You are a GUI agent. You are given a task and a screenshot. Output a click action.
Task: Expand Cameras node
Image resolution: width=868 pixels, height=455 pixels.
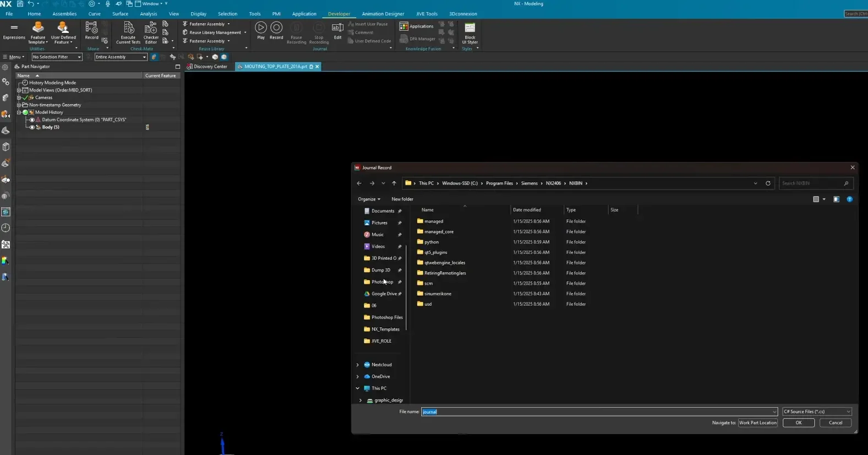[19, 97]
